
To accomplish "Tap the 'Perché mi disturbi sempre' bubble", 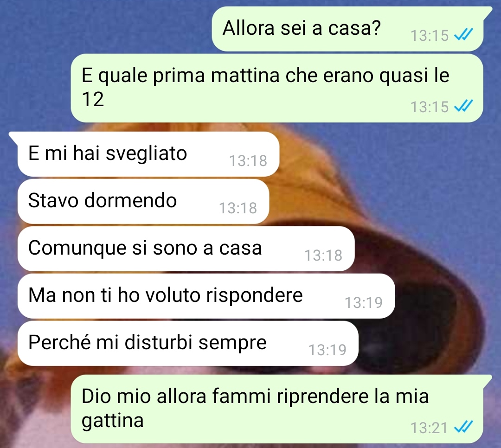I will (188, 343).
